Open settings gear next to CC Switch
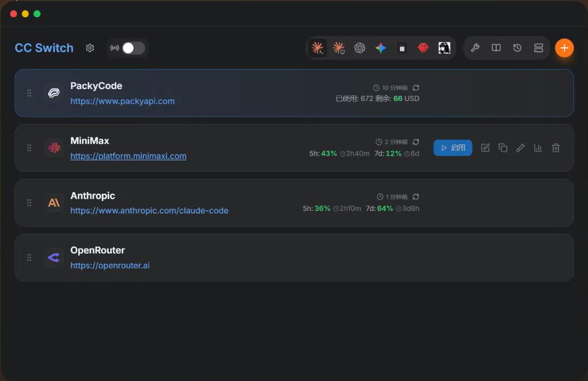 click(90, 48)
